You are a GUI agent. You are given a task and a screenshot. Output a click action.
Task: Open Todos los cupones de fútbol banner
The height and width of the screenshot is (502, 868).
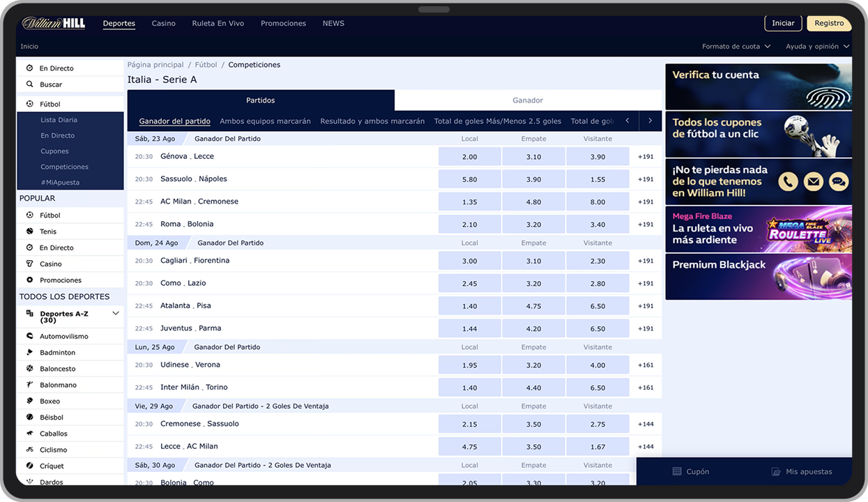pos(759,135)
